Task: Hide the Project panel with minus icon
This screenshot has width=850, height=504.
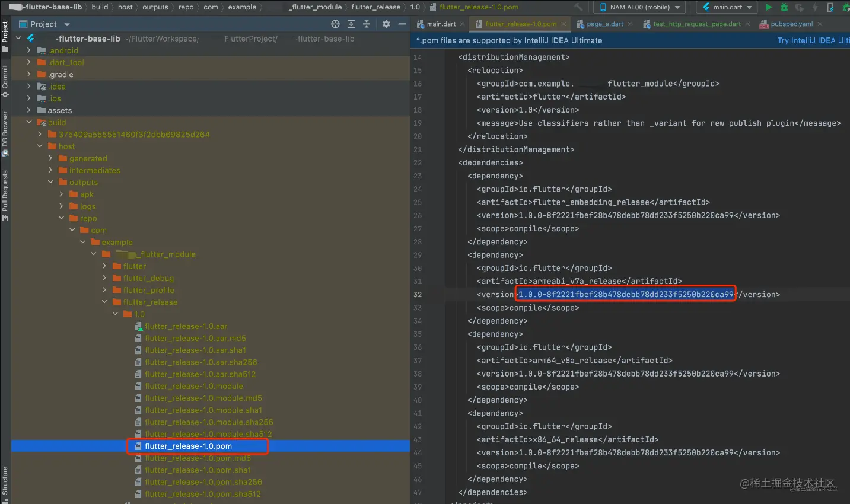Action: (x=402, y=24)
